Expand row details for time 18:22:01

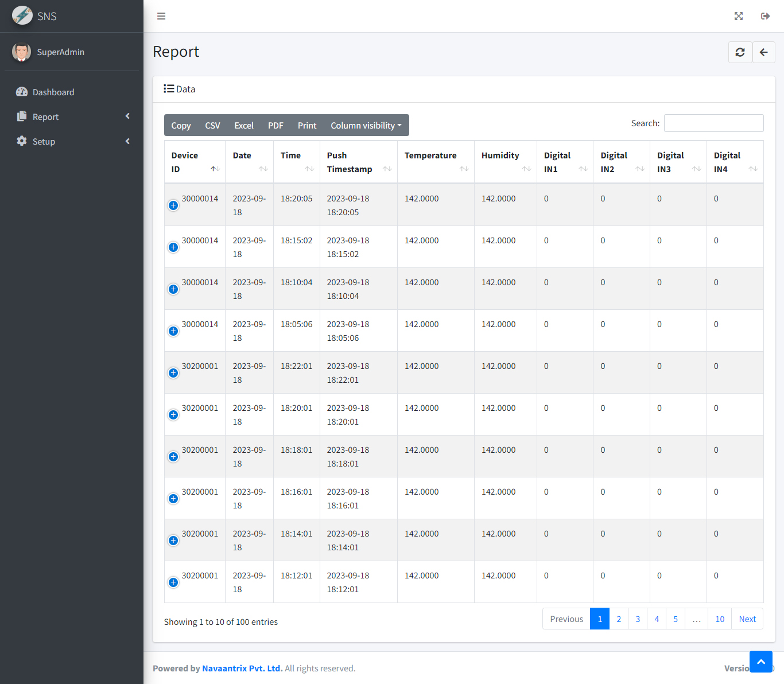pos(173,373)
